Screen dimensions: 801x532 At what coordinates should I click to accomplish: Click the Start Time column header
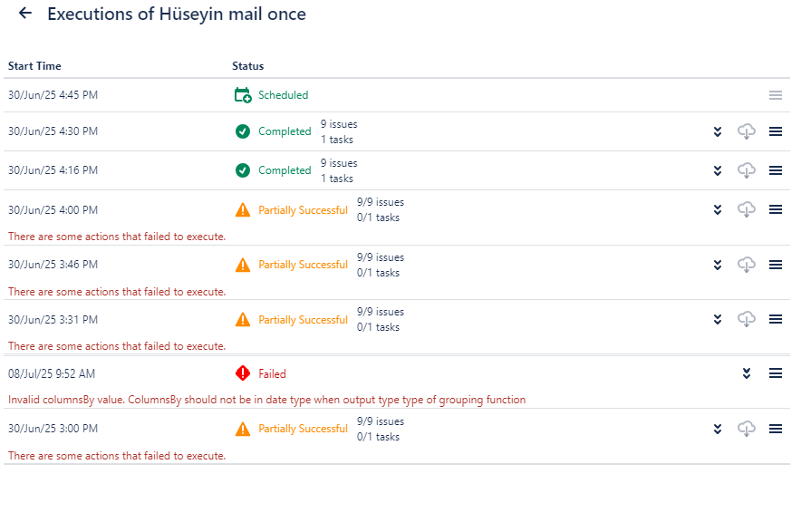coord(34,66)
